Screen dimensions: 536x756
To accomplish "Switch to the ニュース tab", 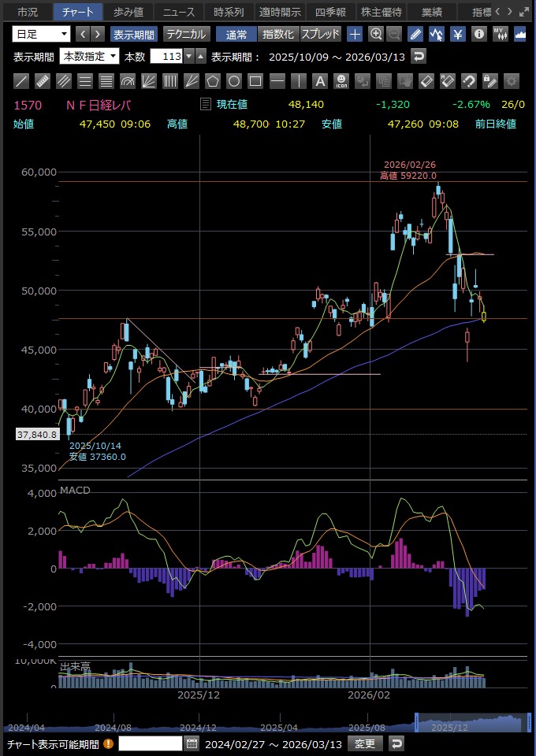I will 178,12.
